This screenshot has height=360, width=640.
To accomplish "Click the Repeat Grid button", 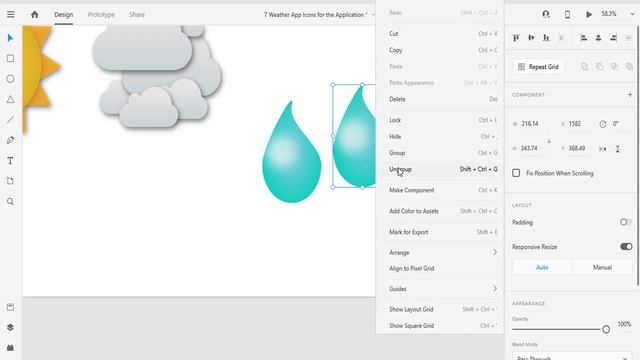I will click(538, 67).
